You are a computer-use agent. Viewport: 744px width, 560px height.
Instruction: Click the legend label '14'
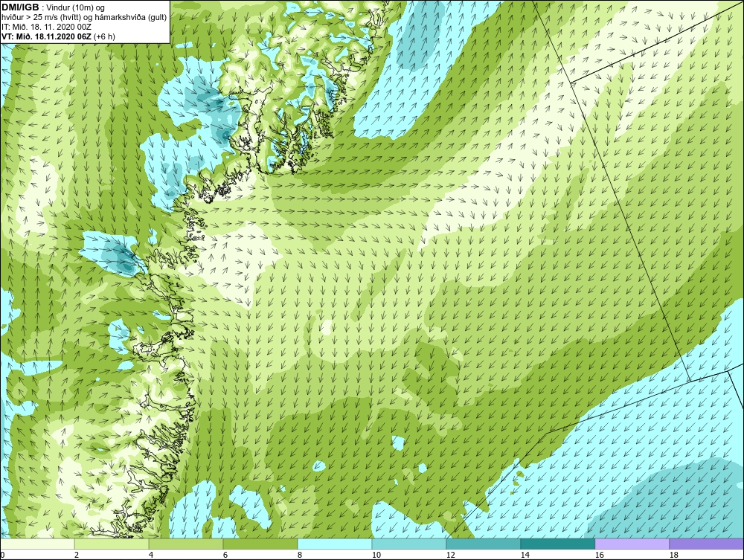pos(525,555)
